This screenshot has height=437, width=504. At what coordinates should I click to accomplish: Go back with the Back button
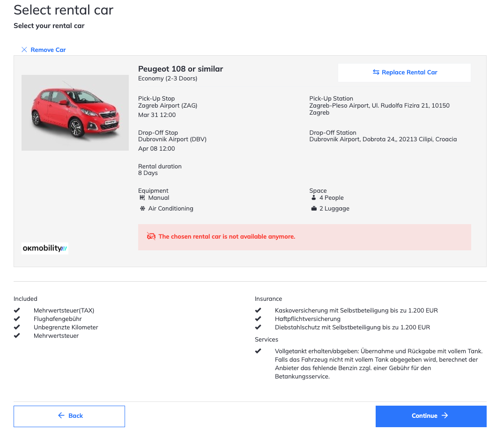[69, 416]
